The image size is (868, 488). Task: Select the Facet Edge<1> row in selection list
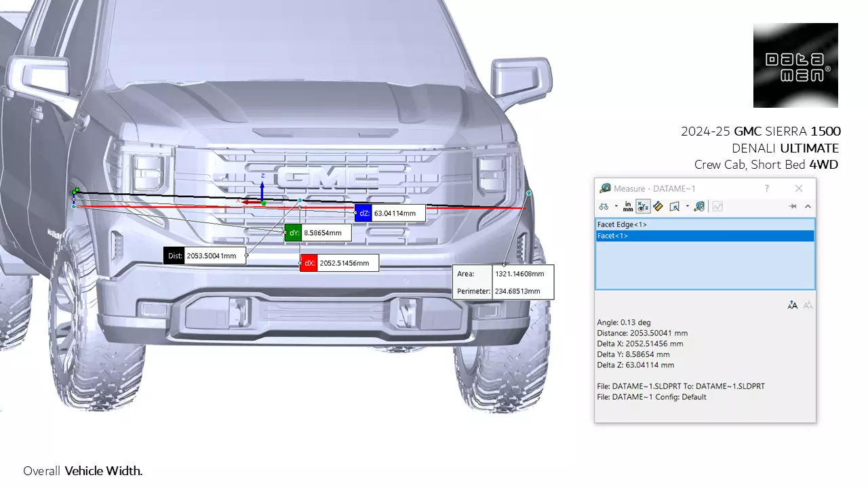click(705, 224)
